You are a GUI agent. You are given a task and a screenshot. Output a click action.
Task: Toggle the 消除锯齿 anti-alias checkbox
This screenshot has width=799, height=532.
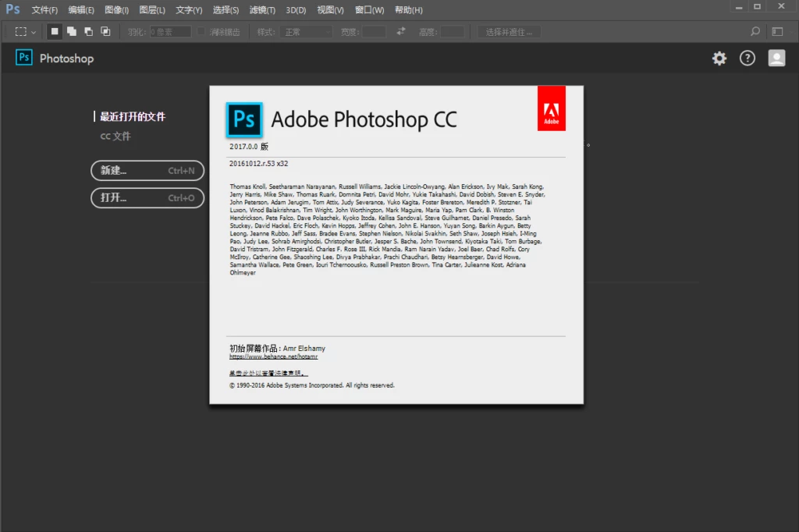tap(201, 32)
